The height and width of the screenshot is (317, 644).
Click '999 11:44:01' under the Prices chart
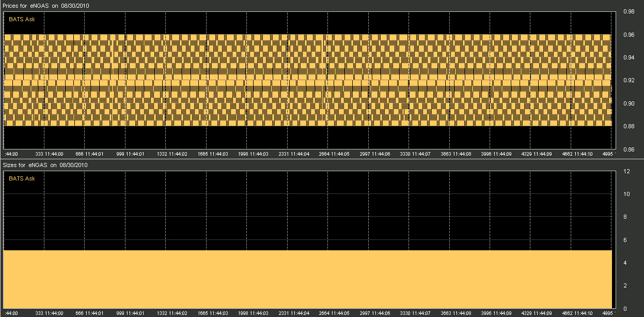click(130, 154)
